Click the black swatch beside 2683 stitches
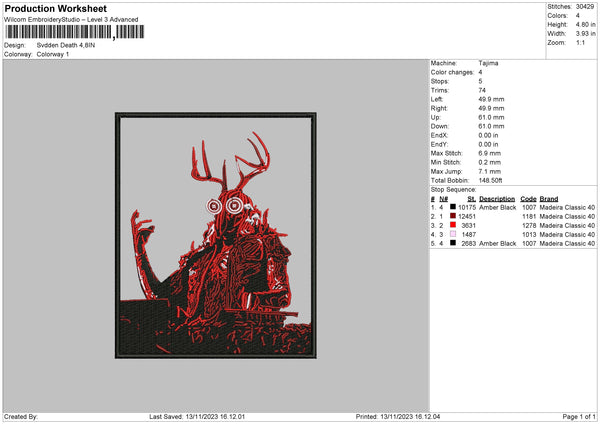This screenshot has width=600, height=424. (x=453, y=243)
